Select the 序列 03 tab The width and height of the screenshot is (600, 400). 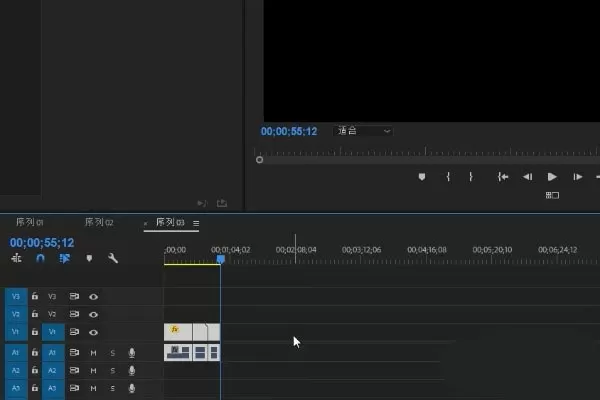[x=170, y=222]
